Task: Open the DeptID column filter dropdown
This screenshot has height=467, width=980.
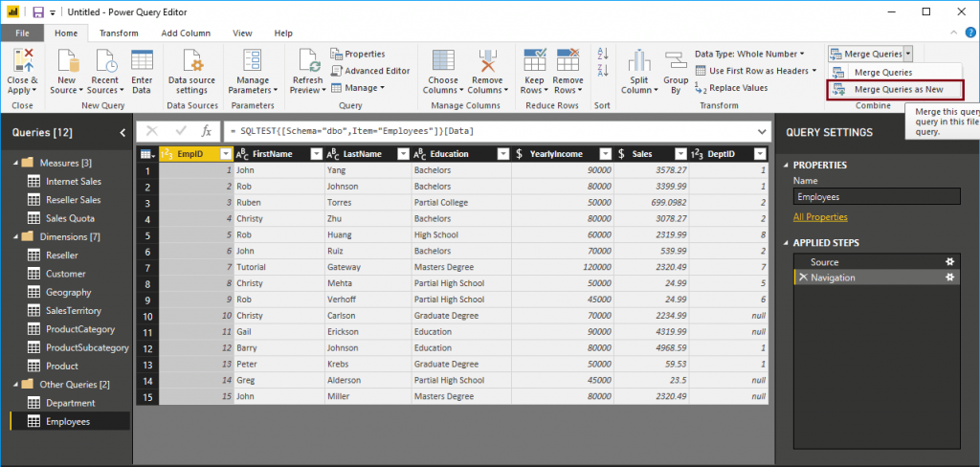Action: coord(760,154)
